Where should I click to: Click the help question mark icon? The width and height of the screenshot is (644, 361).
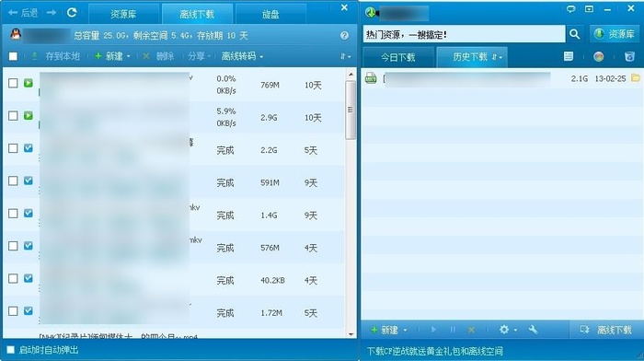point(344,36)
